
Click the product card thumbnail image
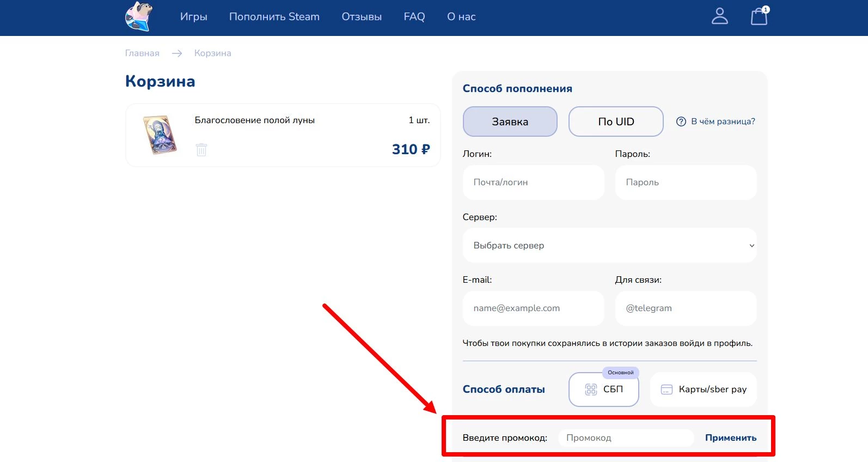[160, 135]
